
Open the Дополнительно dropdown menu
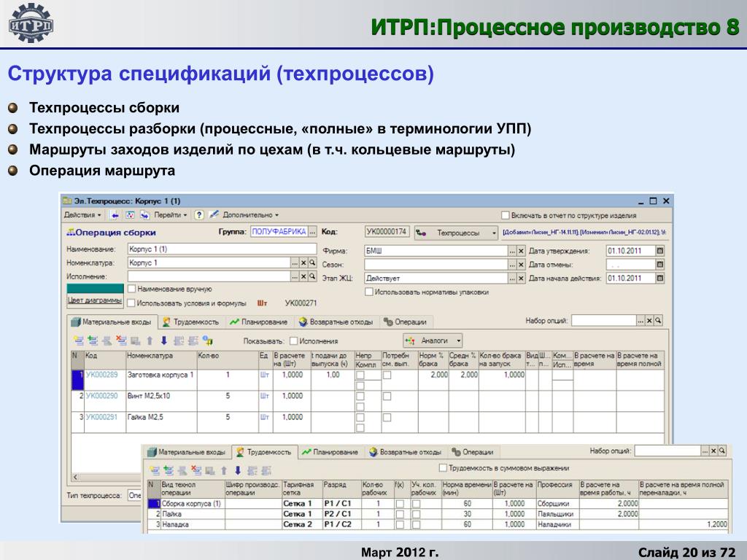click(x=251, y=215)
